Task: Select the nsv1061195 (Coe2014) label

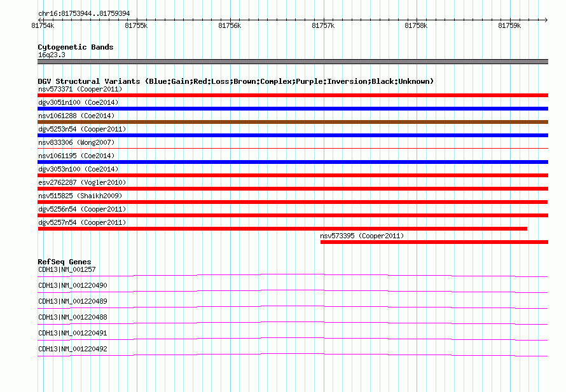Action: pyautogui.click(x=76, y=156)
